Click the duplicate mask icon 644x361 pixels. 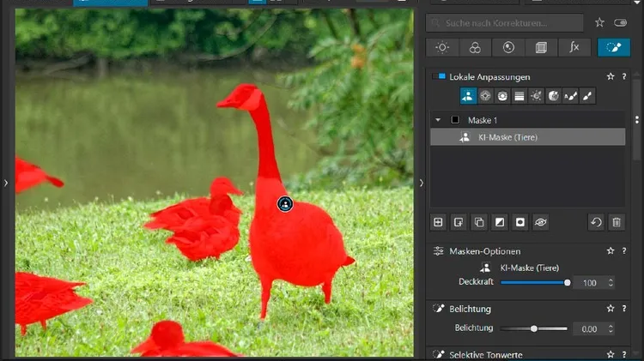coord(479,223)
